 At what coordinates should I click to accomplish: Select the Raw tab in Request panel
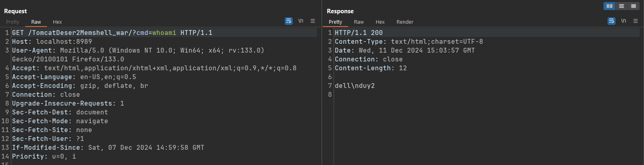36,22
